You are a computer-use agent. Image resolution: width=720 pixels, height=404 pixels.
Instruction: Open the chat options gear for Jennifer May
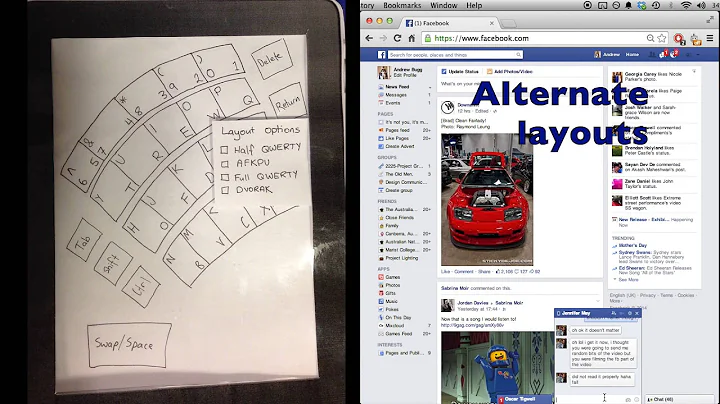(630, 313)
